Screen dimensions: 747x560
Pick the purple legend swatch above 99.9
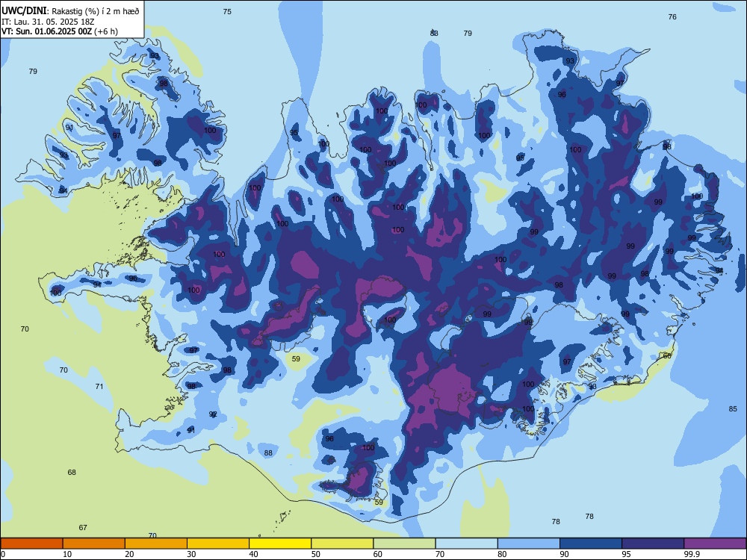click(715, 544)
